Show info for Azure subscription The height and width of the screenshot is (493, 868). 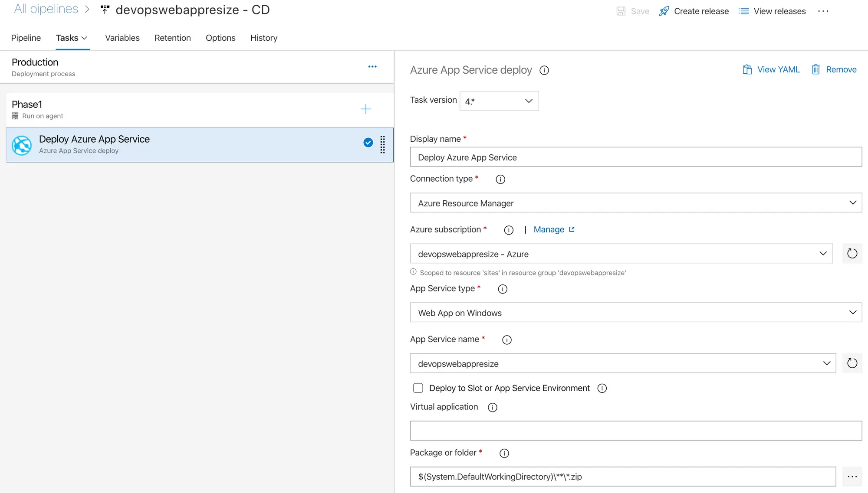coord(509,230)
